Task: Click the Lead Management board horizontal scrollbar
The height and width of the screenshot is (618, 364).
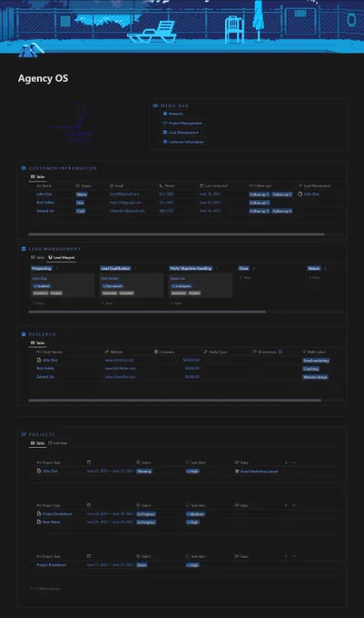Action: pyautogui.click(x=147, y=312)
